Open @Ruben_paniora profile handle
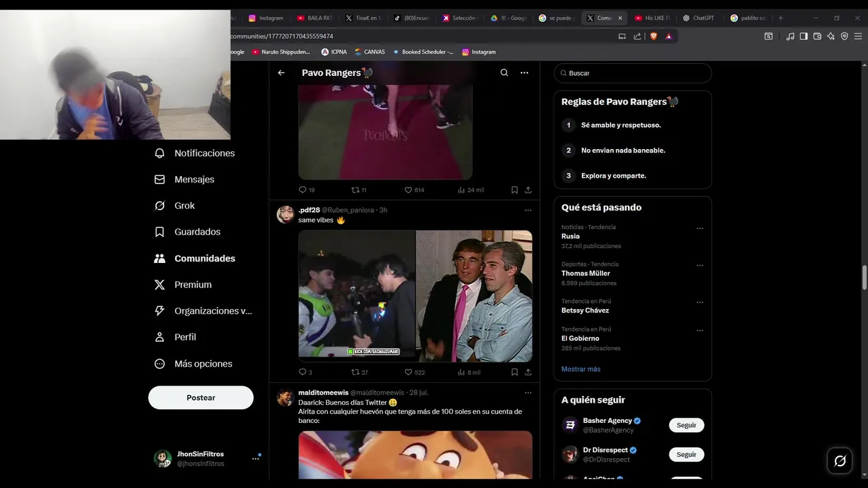 point(348,210)
